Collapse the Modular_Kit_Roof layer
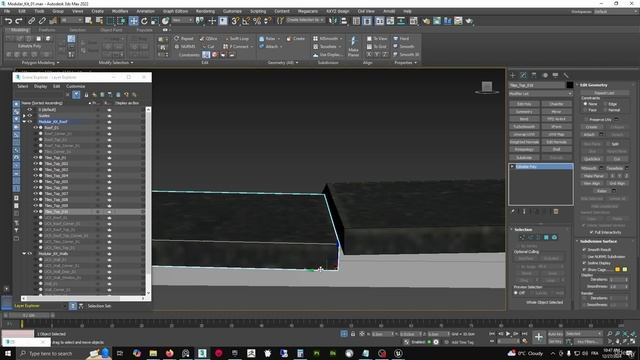 (24, 122)
